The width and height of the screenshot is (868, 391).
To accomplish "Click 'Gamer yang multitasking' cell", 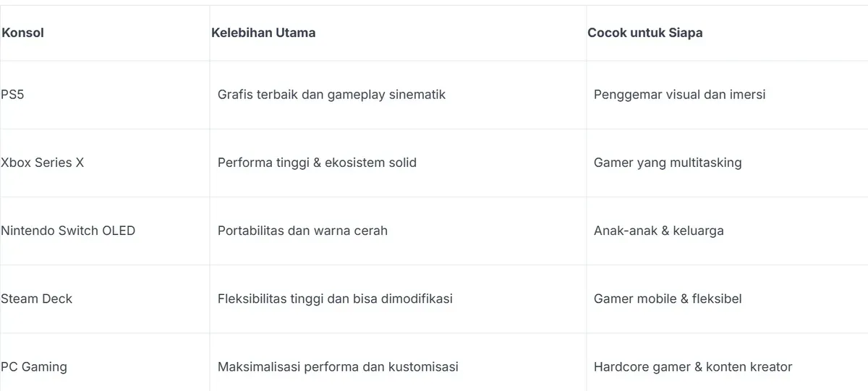I will click(x=727, y=163).
